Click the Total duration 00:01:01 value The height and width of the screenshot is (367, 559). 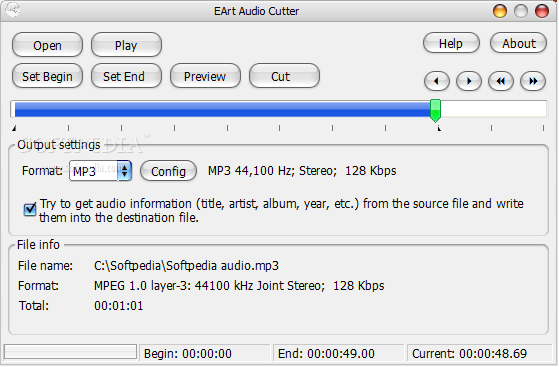118,306
